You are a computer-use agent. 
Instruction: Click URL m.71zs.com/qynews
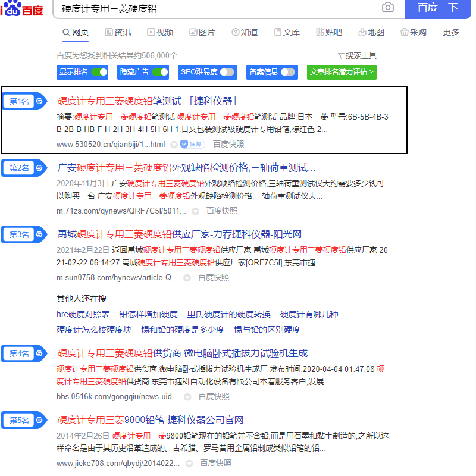pos(121,211)
